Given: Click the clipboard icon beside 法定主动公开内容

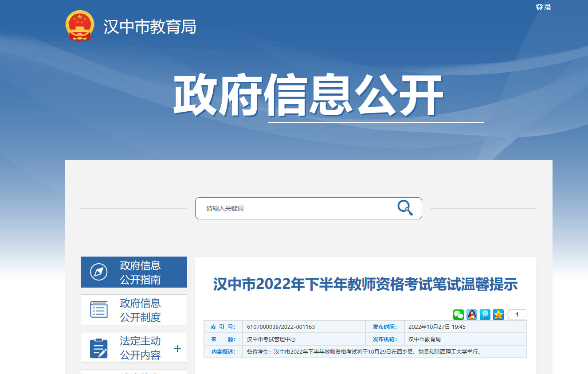Looking at the screenshot, I should click(98, 348).
